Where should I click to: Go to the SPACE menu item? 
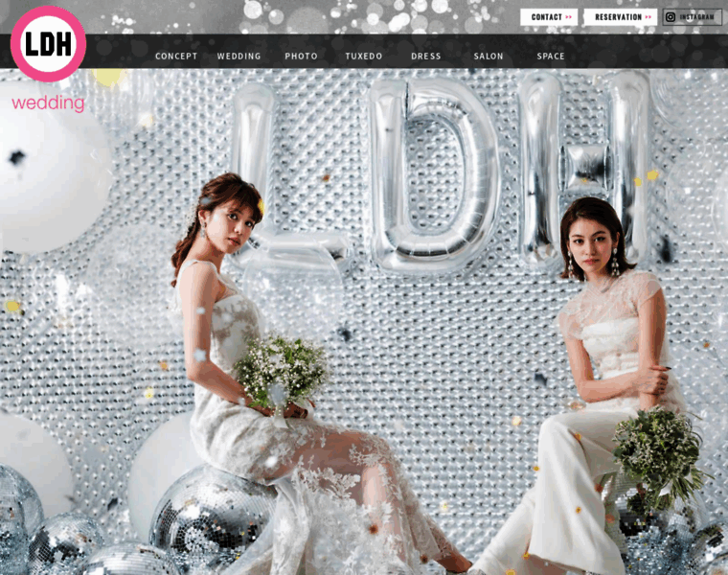(x=551, y=57)
